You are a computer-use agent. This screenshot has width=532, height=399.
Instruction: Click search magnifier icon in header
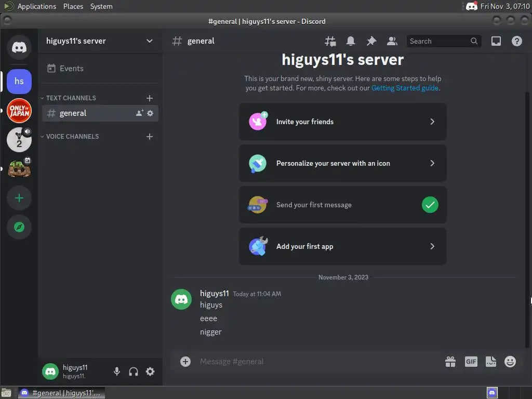[474, 41]
